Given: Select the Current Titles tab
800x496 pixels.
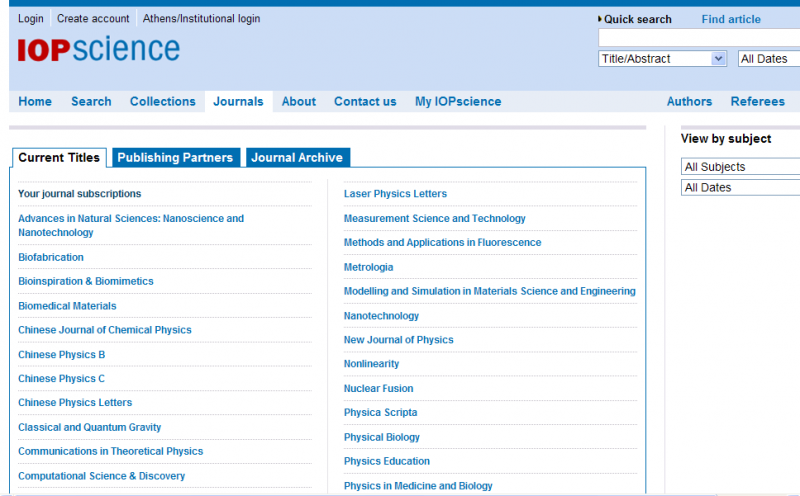Looking at the screenshot, I should click(x=59, y=158).
